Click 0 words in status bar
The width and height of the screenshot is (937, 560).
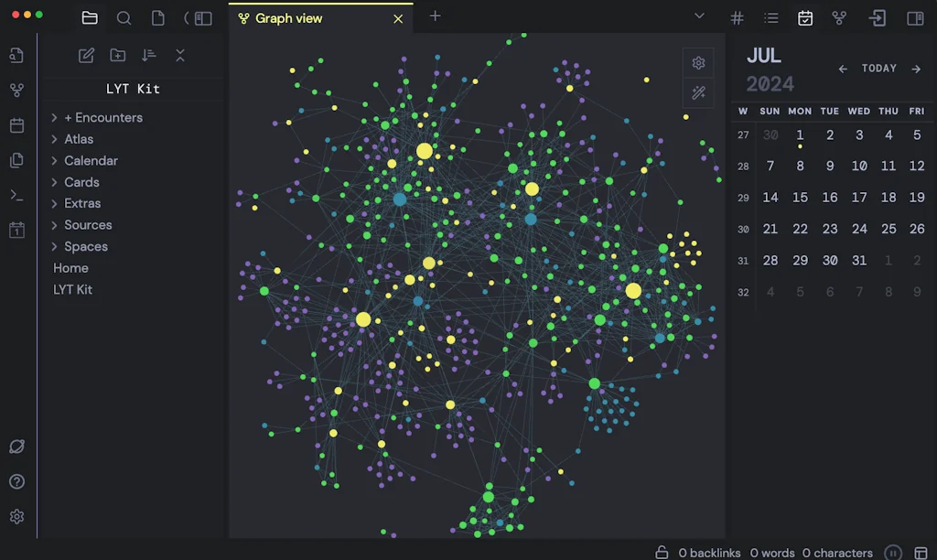pos(772,554)
